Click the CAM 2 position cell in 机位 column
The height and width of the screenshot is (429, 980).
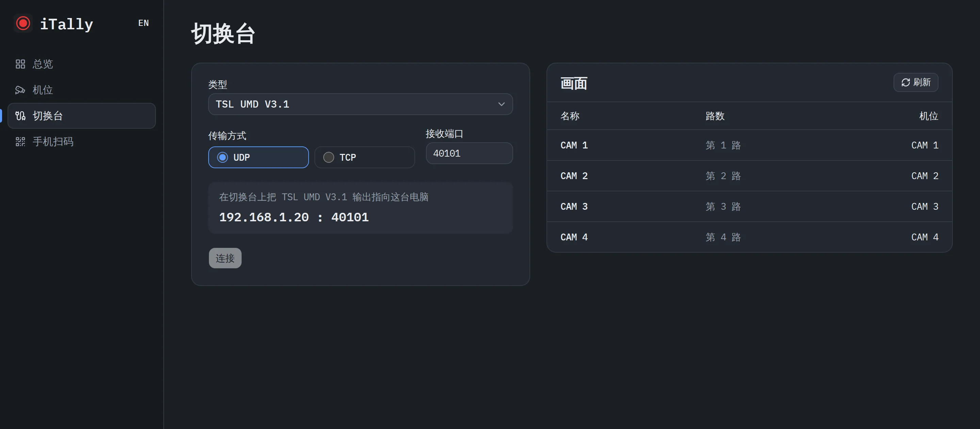[x=925, y=176]
